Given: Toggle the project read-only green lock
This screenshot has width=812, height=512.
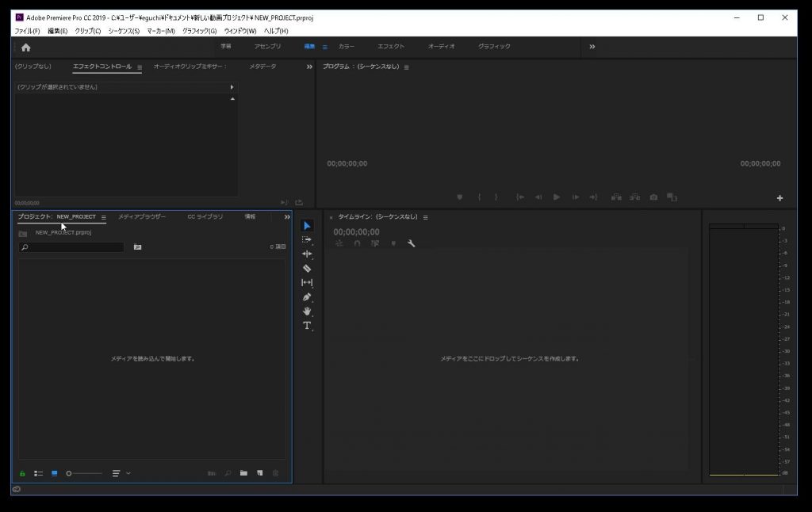Looking at the screenshot, I should click(22, 473).
